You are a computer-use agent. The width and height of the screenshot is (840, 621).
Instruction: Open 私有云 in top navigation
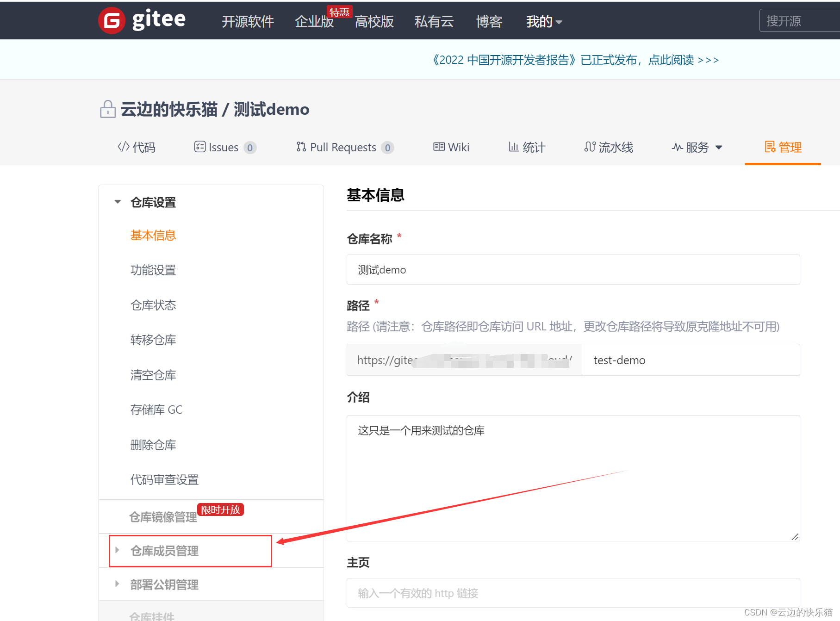pyautogui.click(x=434, y=21)
